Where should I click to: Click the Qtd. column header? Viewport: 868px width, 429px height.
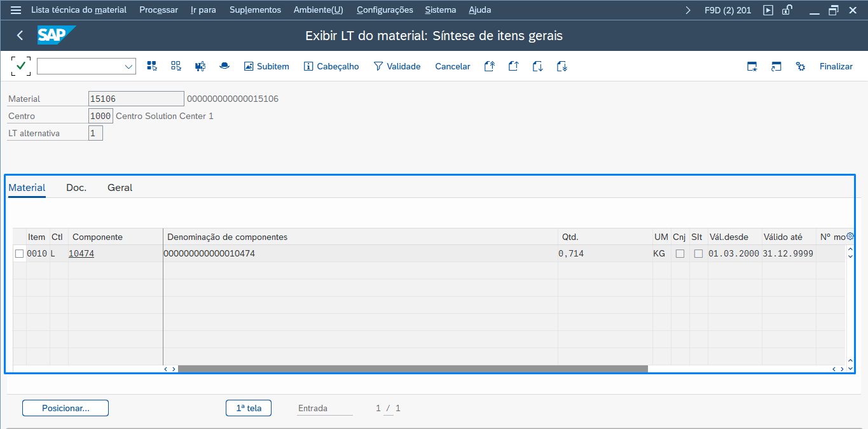click(x=605, y=237)
